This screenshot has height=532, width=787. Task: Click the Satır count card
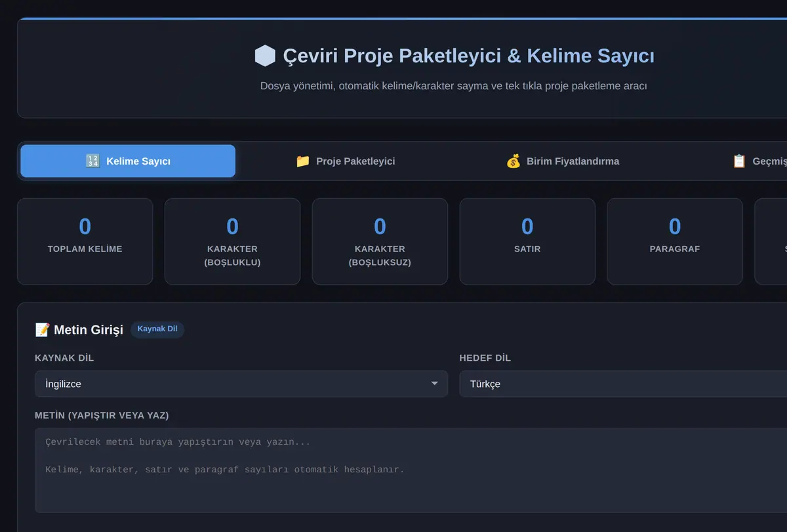[x=527, y=241]
